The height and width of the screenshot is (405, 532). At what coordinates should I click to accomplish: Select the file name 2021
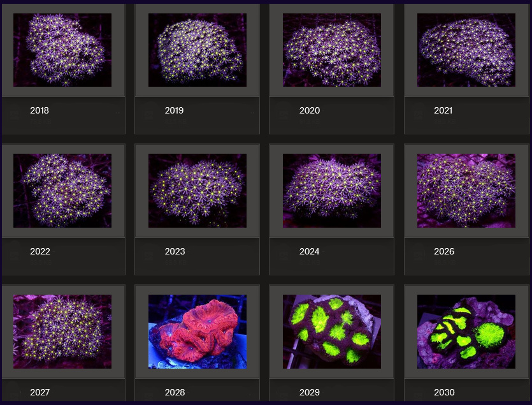point(443,110)
